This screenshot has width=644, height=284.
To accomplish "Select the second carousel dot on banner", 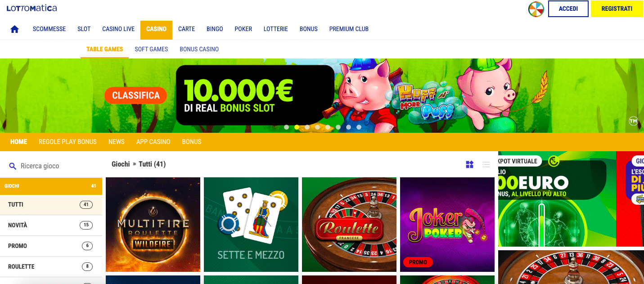I will pyautogui.click(x=297, y=127).
